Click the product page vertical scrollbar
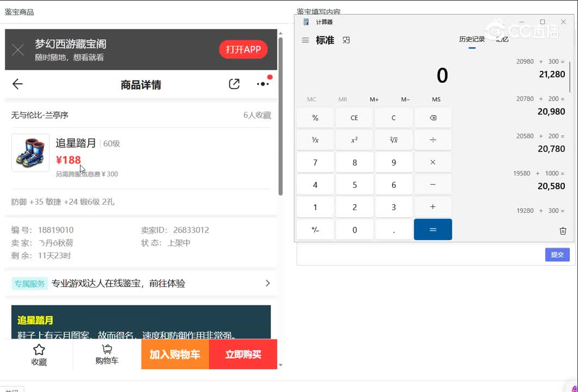Viewport: 578px width, 392px height. pyautogui.click(x=280, y=116)
